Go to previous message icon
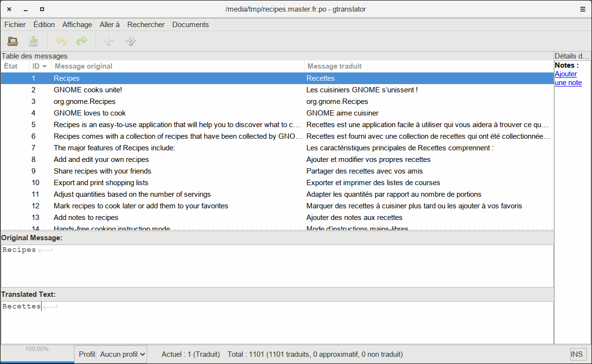 click(x=109, y=42)
